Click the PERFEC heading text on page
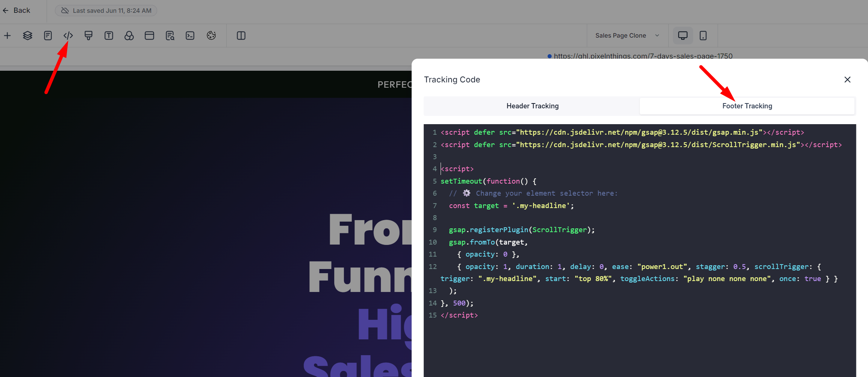Screen dimensions: 868x377 click(x=395, y=85)
